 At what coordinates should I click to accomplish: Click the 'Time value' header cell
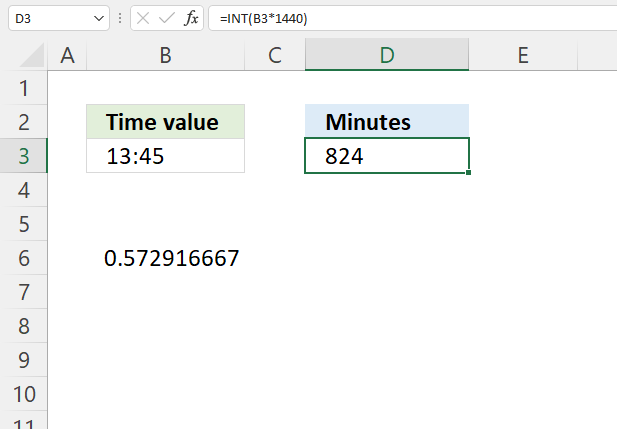click(165, 122)
